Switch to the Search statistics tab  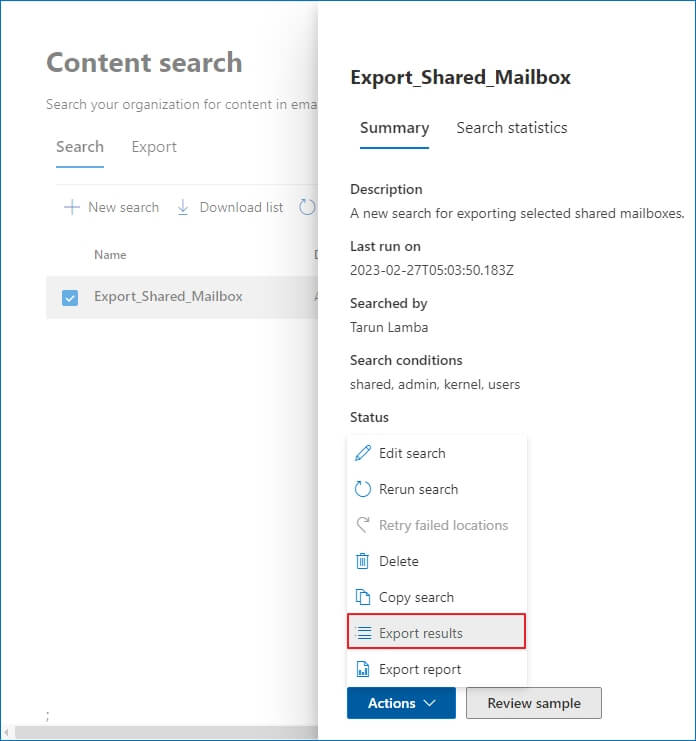tap(511, 128)
